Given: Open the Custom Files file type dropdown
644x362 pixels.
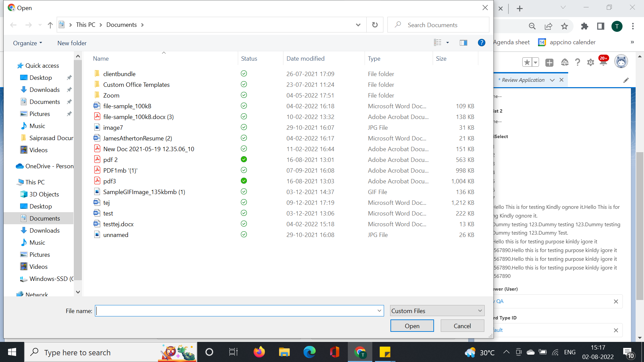Looking at the screenshot, I should (437, 311).
